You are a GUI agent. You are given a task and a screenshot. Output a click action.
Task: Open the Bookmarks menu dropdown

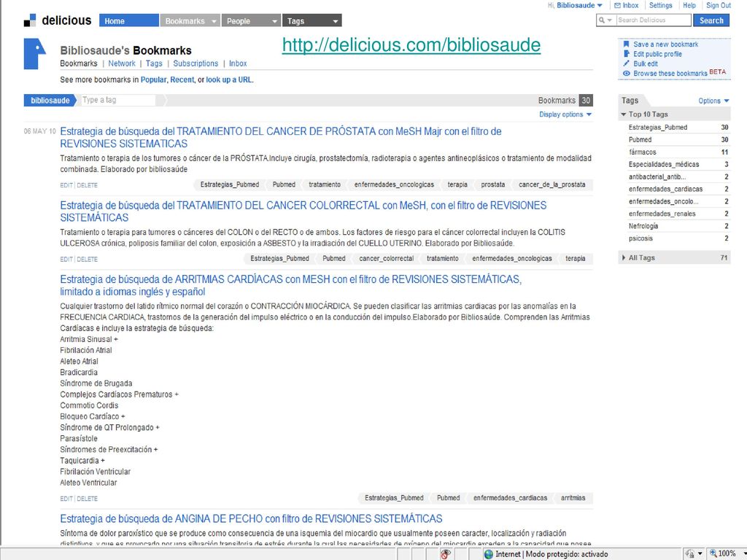(214, 21)
